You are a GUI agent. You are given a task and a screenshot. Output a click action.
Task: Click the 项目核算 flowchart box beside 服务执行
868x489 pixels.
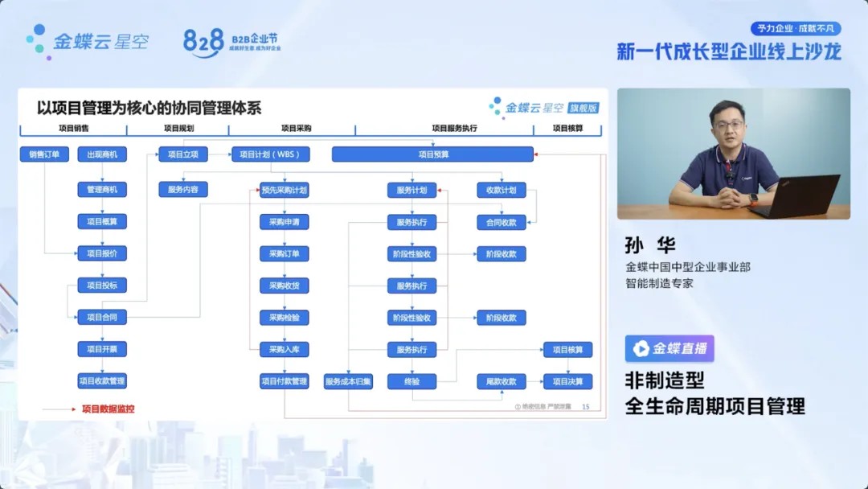pyautogui.click(x=568, y=349)
